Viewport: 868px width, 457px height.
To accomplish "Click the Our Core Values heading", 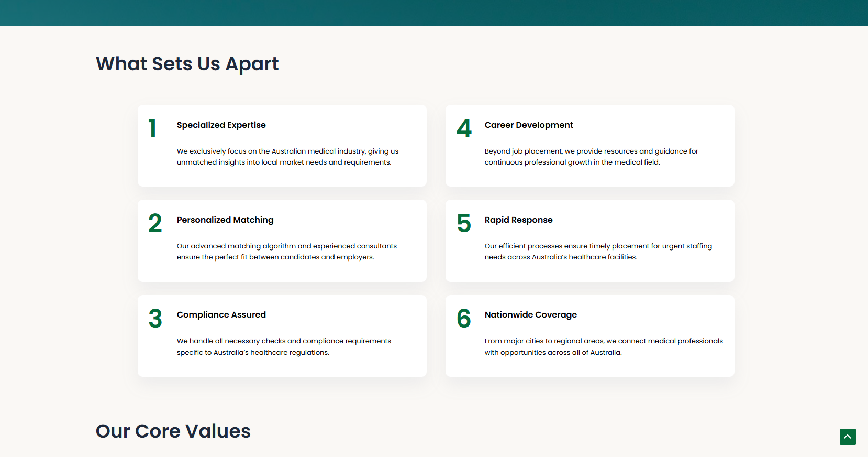I will click(x=173, y=431).
